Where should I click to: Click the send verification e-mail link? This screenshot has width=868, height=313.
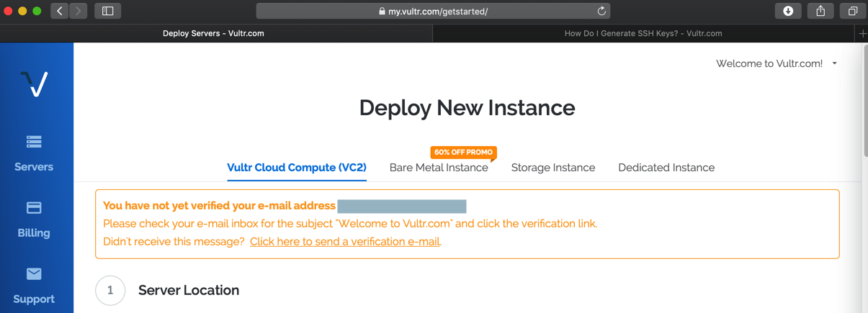click(344, 242)
